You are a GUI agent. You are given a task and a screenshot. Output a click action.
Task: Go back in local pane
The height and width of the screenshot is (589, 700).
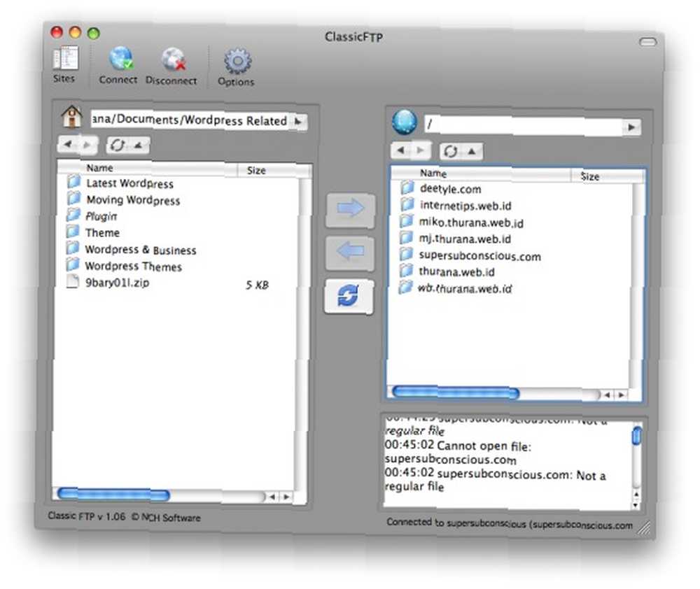coord(68,144)
